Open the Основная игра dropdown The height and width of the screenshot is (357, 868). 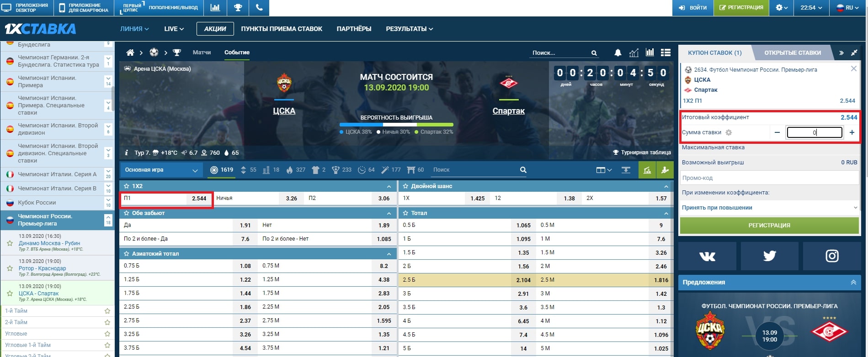pyautogui.click(x=160, y=170)
